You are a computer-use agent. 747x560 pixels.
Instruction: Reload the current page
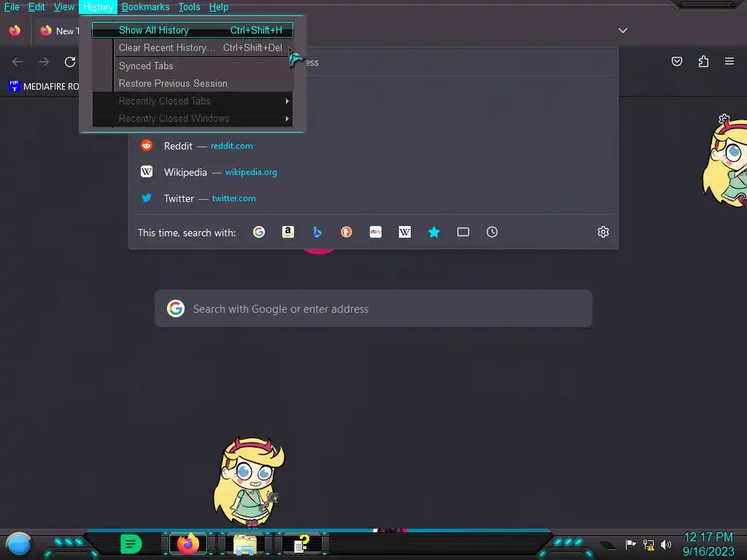point(70,62)
